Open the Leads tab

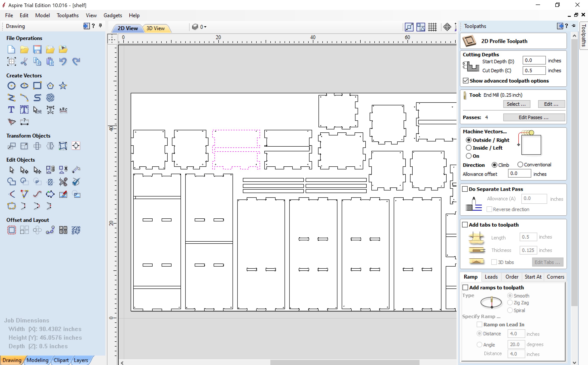491,277
